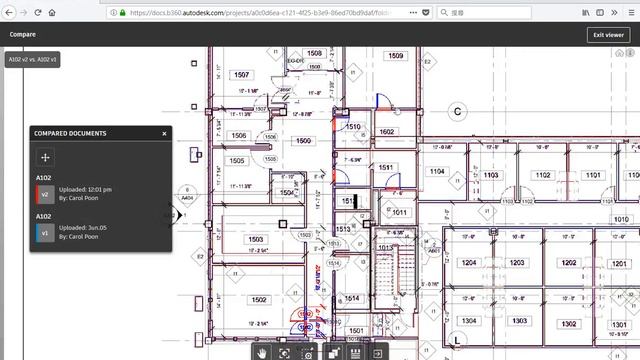This screenshot has width=640, height=360.
Task: Open the compare documents tool
Action: pos(334,353)
